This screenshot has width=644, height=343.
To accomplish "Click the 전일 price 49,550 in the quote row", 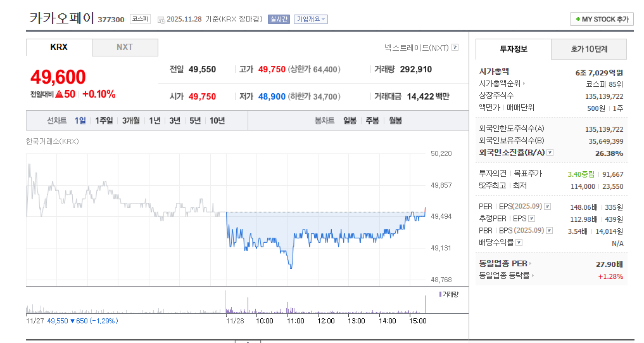I will pos(202,70).
